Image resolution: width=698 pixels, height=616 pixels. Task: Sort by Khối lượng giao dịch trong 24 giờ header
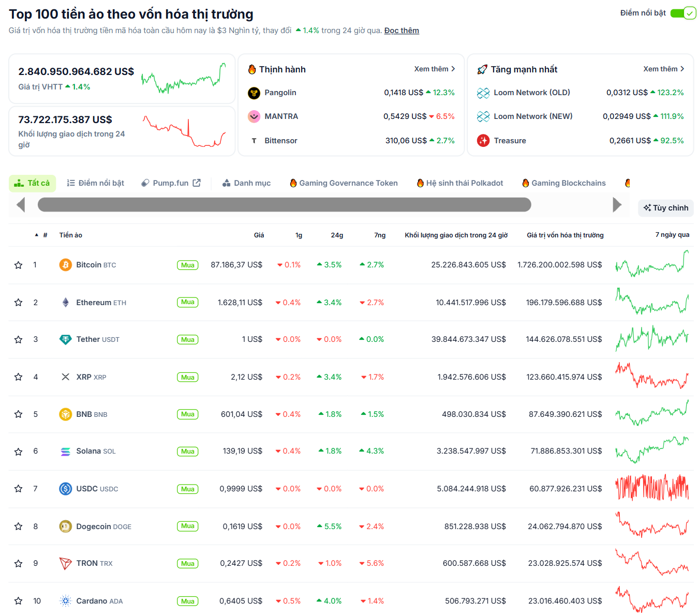coord(456,235)
